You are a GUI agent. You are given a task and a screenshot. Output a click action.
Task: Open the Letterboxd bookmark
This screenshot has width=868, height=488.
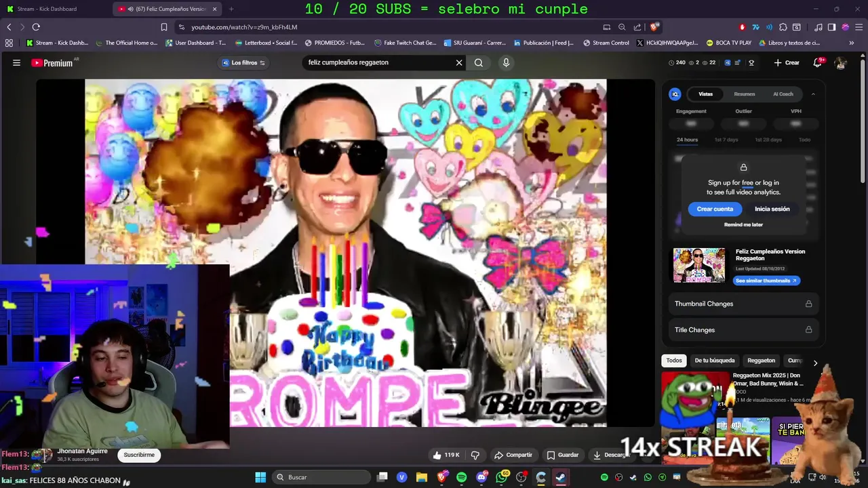[266, 43]
